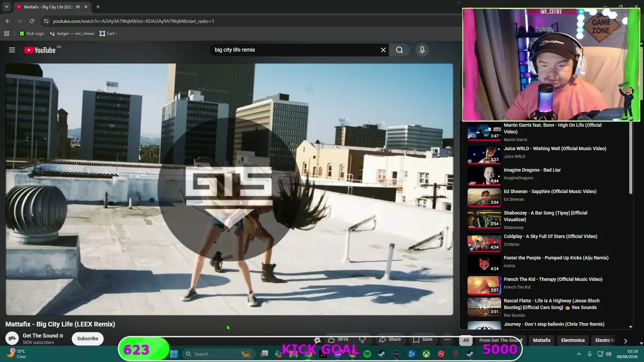644x362 pixels.
Task: Open the Cart bookmark
Action: pos(108,34)
